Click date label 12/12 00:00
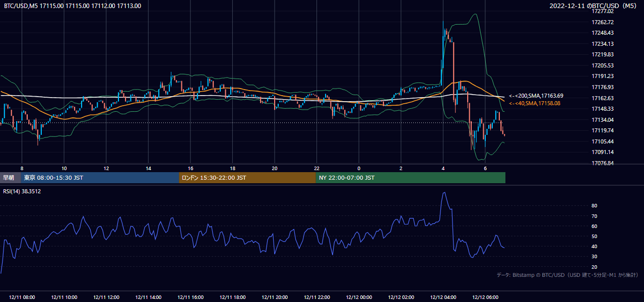The image size is (644, 302). (x=359, y=297)
